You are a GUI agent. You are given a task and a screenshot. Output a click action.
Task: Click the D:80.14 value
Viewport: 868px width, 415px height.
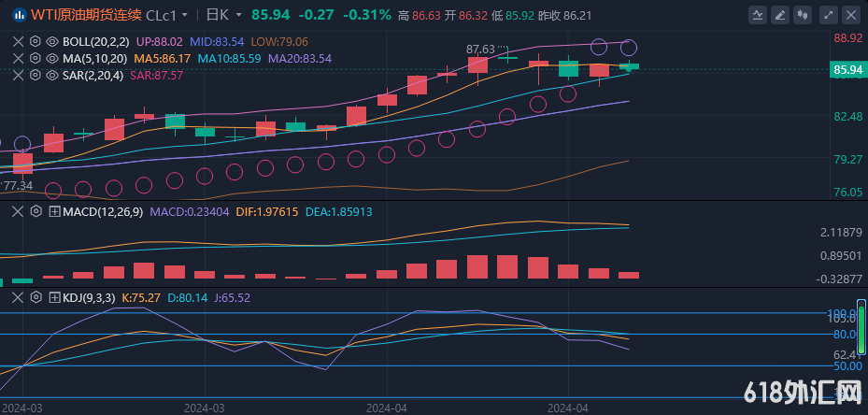click(x=187, y=298)
